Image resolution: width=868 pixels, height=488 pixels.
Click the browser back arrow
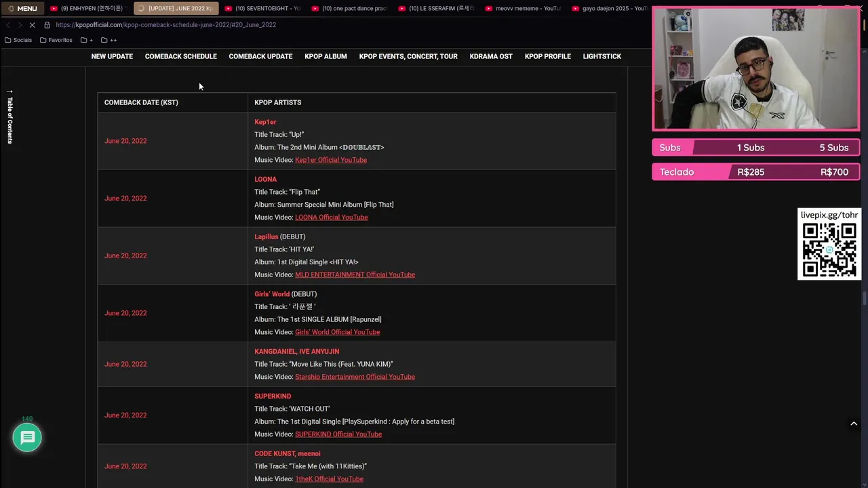click(x=8, y=25)
